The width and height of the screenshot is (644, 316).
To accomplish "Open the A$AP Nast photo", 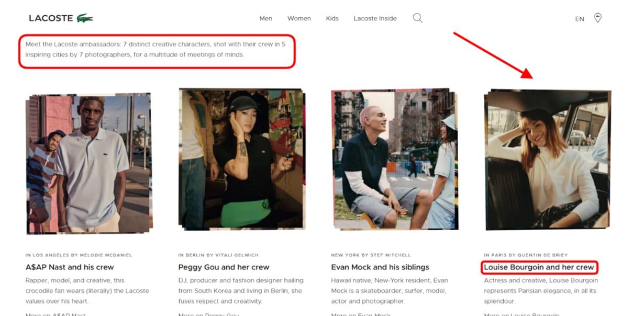I will [x=89, y=164].
